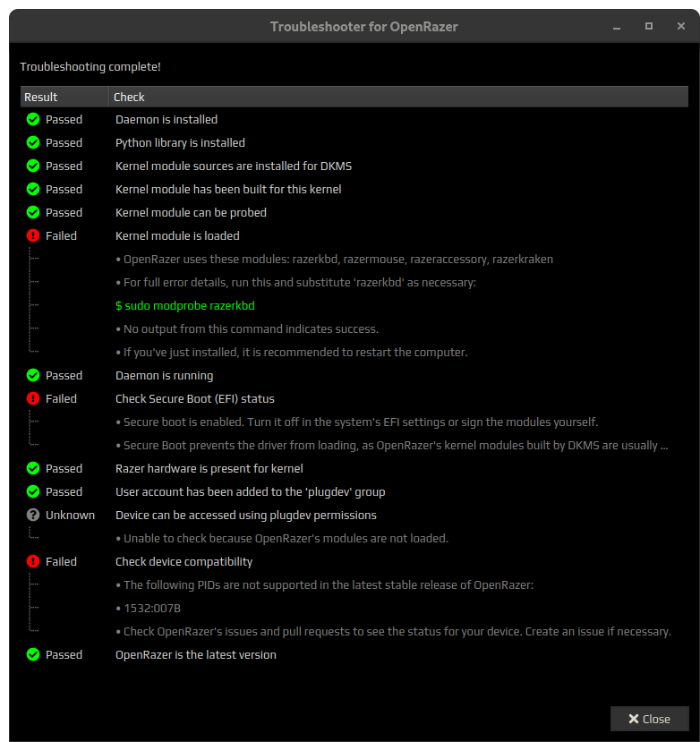
Task: Click green check for 'can be probed' row
Action: click(x=33, y=212)
